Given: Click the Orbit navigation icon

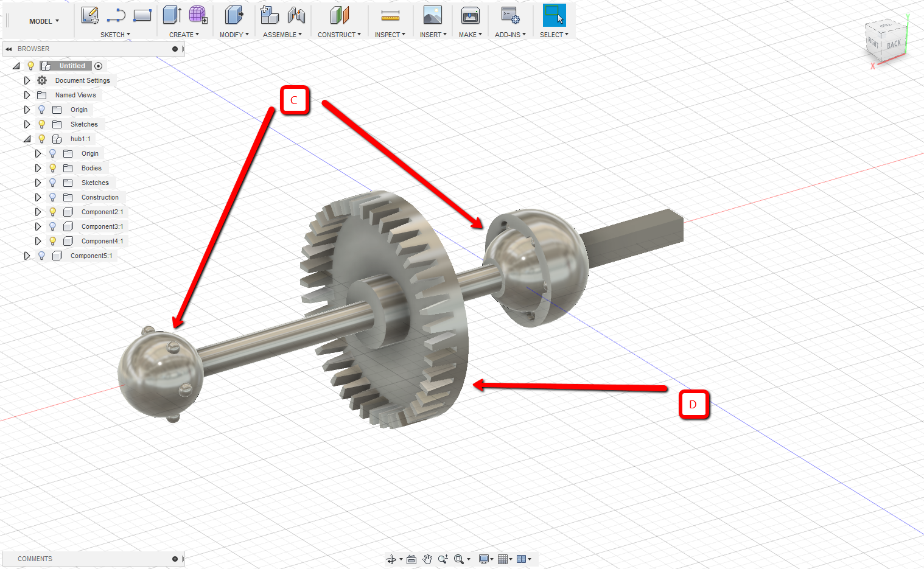Looking at the screenshot, I should coord(391,559).
